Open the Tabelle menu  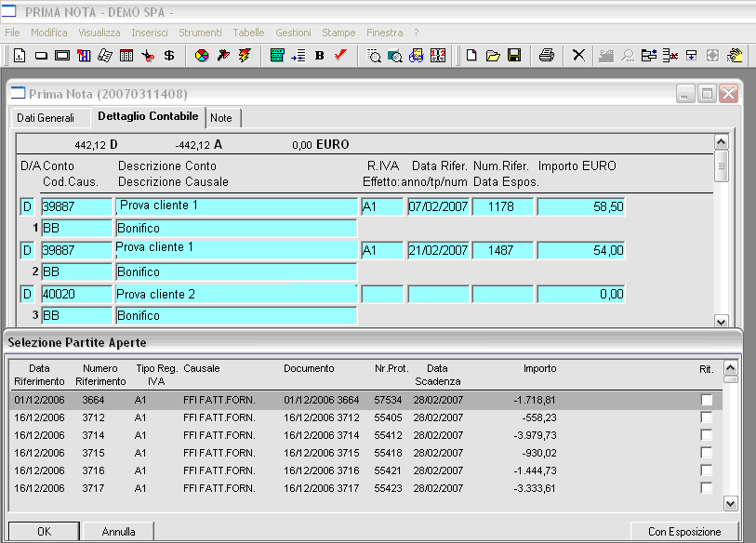(x=248, y=33)
